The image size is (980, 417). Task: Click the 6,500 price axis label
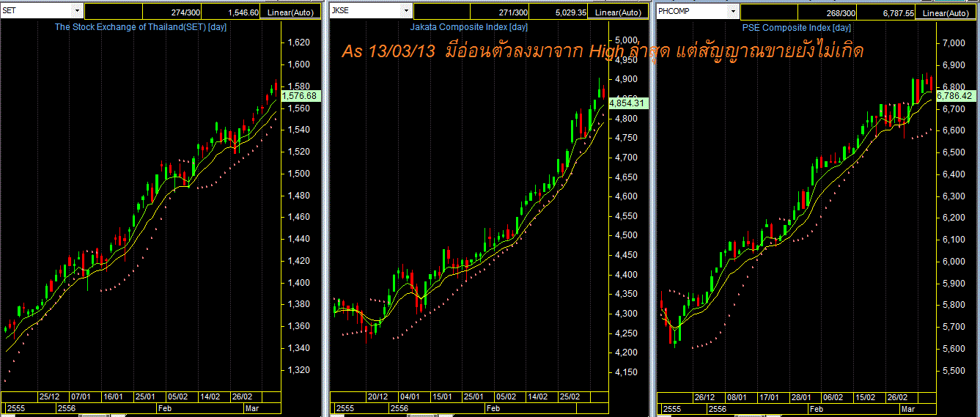tap(954, 152)
